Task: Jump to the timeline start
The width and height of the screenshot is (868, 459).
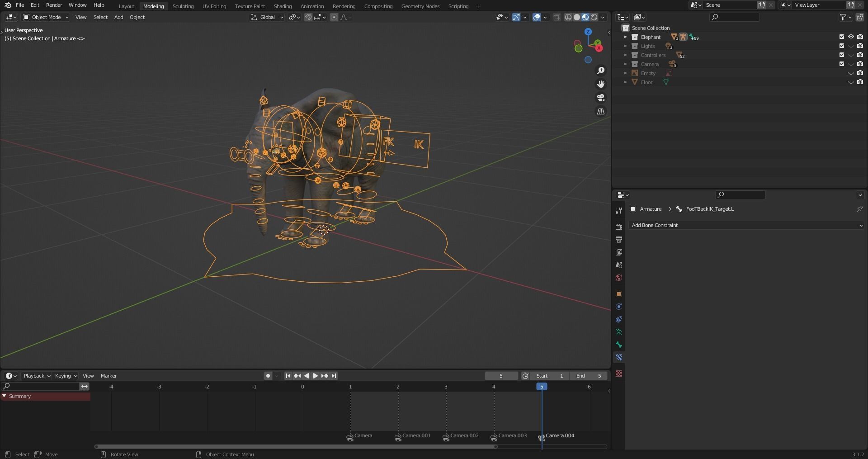Action: tap(288, 376)
